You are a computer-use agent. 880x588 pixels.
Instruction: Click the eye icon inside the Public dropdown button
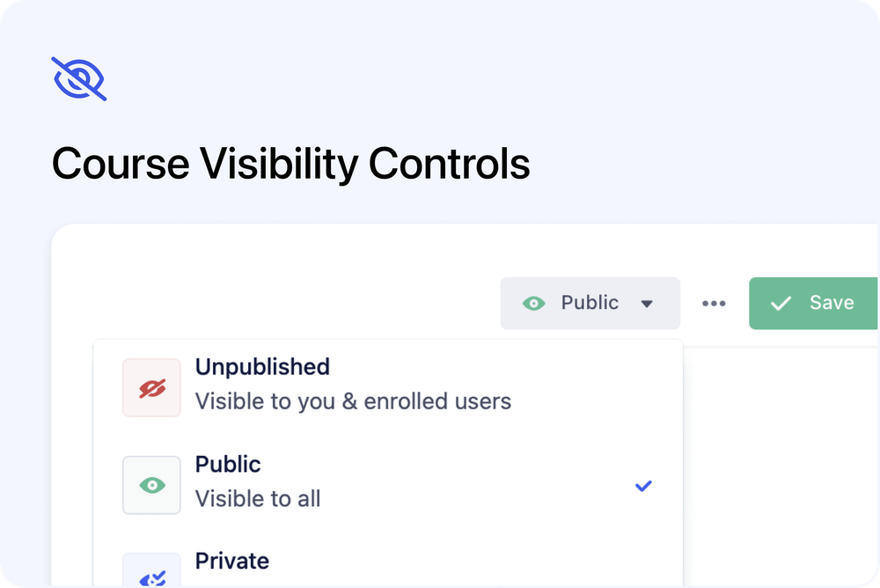[x=533, y=303]
